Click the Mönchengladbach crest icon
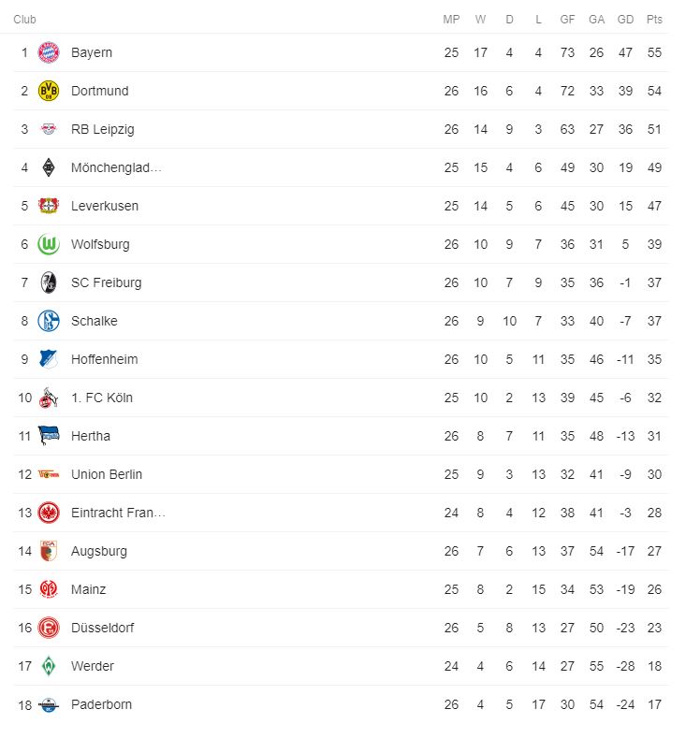 tap(48, 167)
